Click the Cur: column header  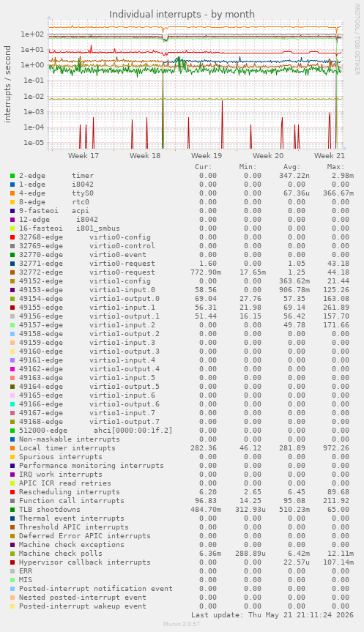204,167
